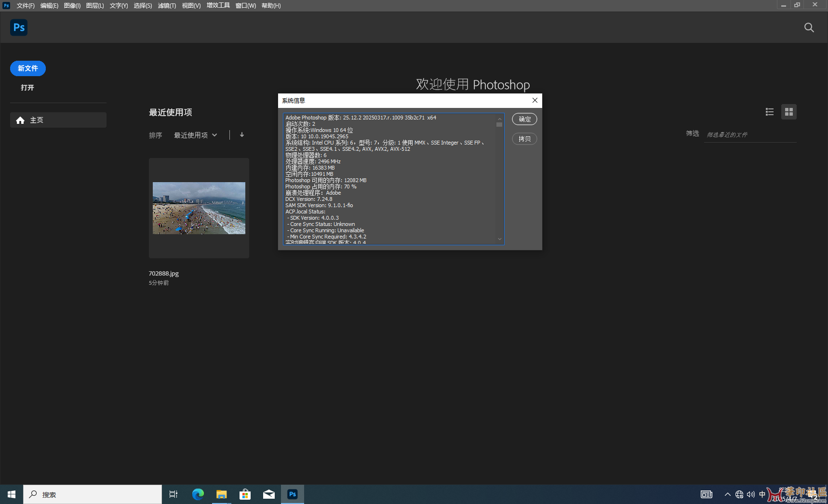Click the taskbar 搜索 box
This screenshot has width=828, height=504.
coord(93,494)
